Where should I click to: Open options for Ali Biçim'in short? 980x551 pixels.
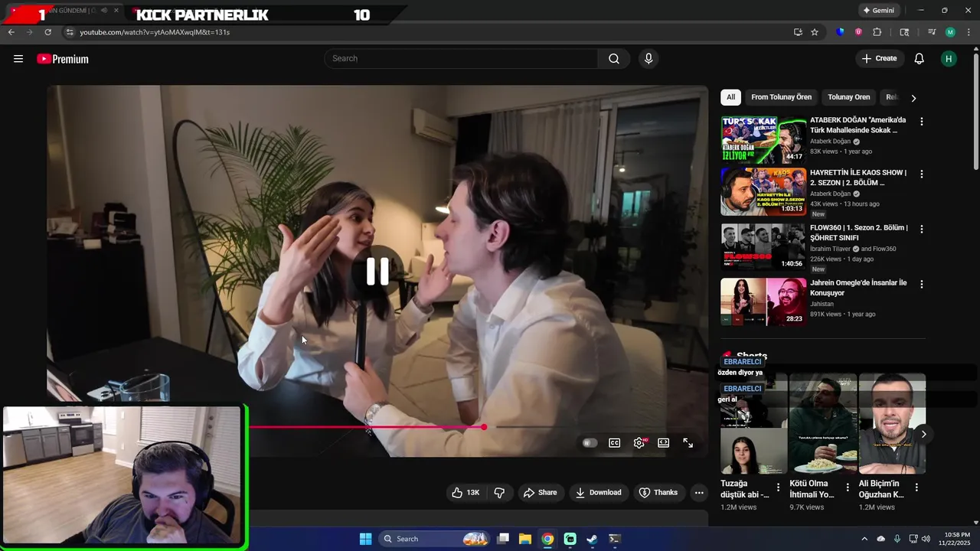(916, 487)
